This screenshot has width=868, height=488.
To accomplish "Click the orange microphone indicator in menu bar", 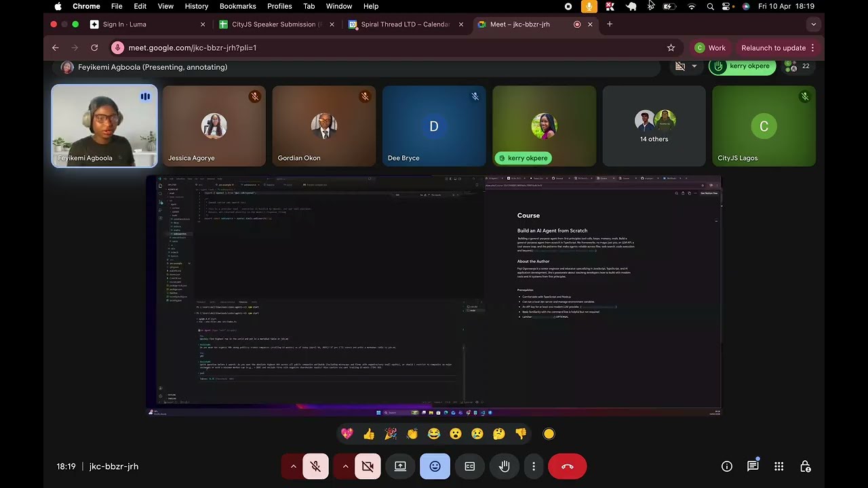I will point(589,6).
